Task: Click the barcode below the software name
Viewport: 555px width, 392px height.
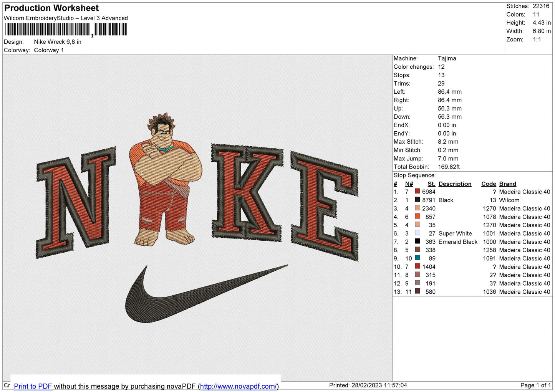Action: [66, 30]
